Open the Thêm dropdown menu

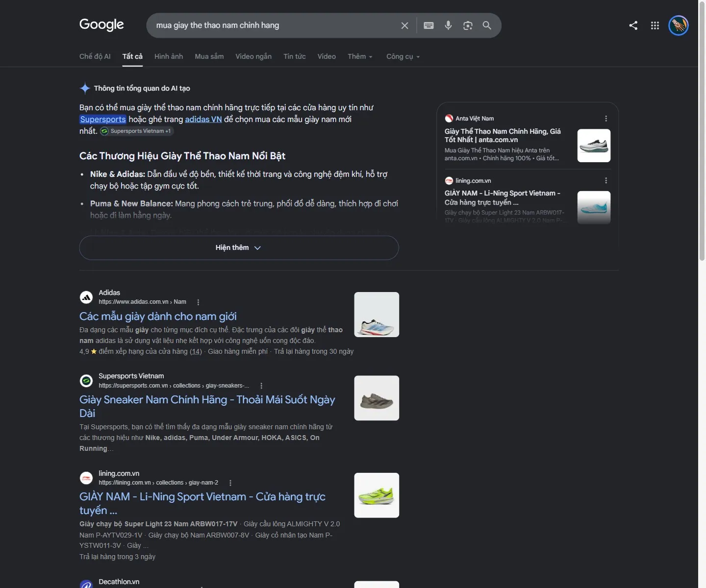360,56
